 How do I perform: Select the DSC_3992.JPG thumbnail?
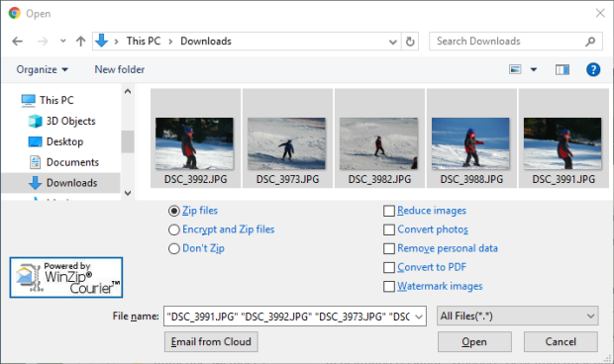point(195,138)
